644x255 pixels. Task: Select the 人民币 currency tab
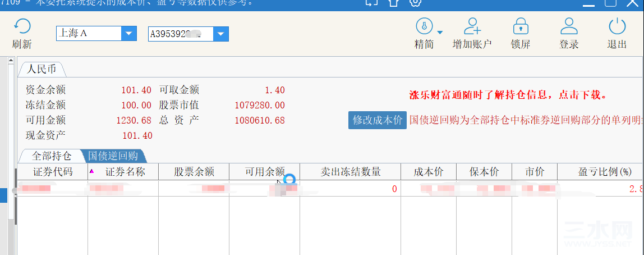[42, 69]
